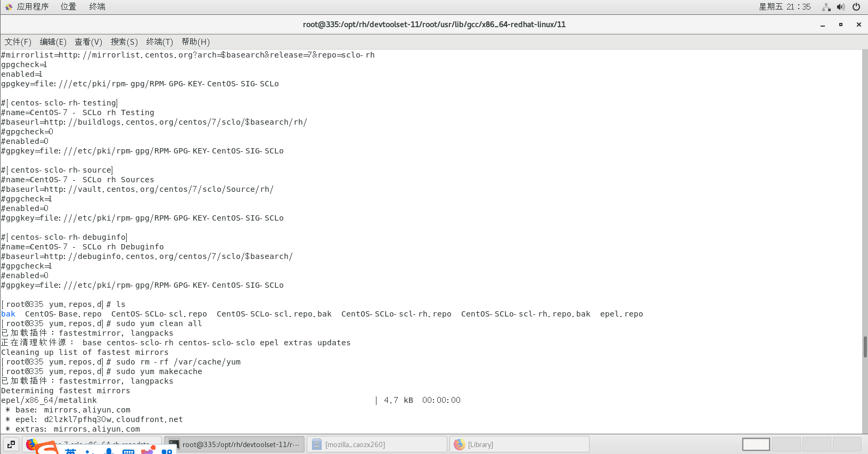Click the '#name=CentOS-7 - SCLo rh Sources' line
Viewport: 868px width, 454px height.
(x=78, y=180)
